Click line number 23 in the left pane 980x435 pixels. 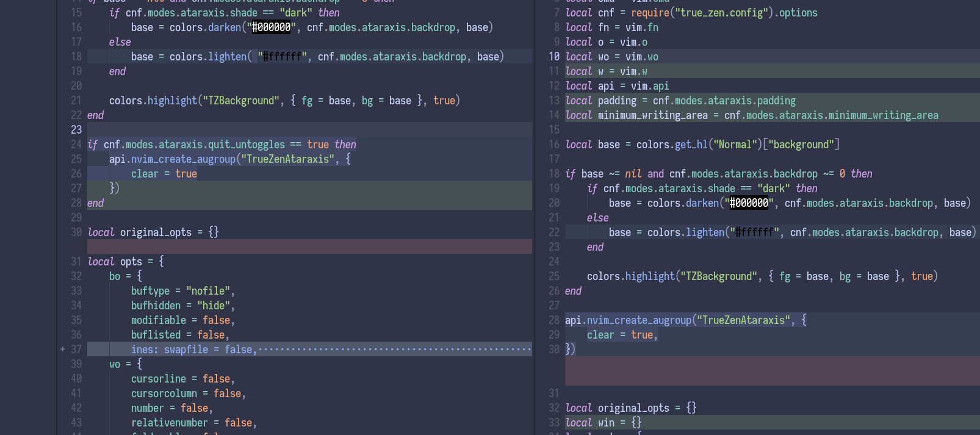pyautogui.click(x=76, y=130)
